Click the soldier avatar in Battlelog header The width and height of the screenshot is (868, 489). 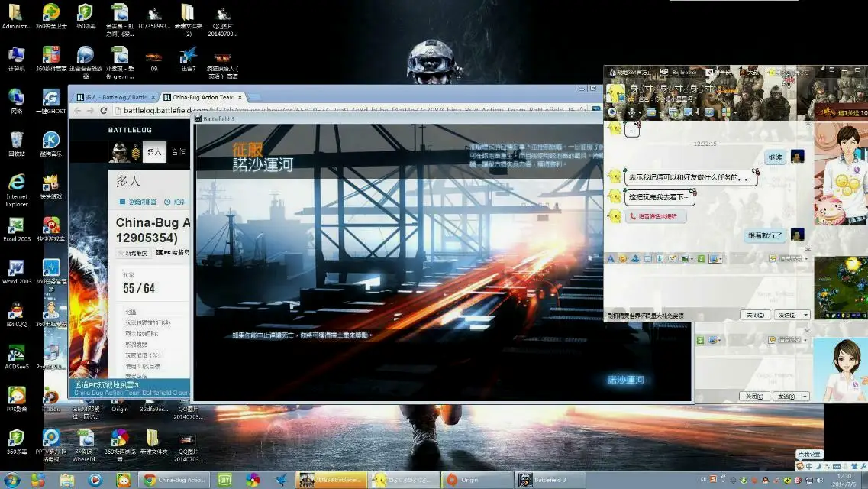pyautogui.click(x=118, y=152)
